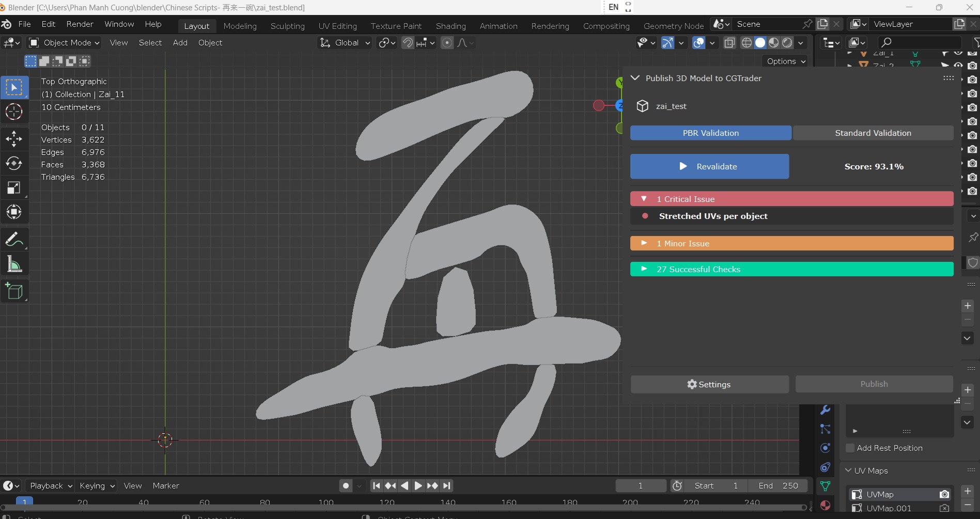Screen dimensions: 980x519
Task: Switch to the UV Editing workspace tab
Action: click(338, 26)
